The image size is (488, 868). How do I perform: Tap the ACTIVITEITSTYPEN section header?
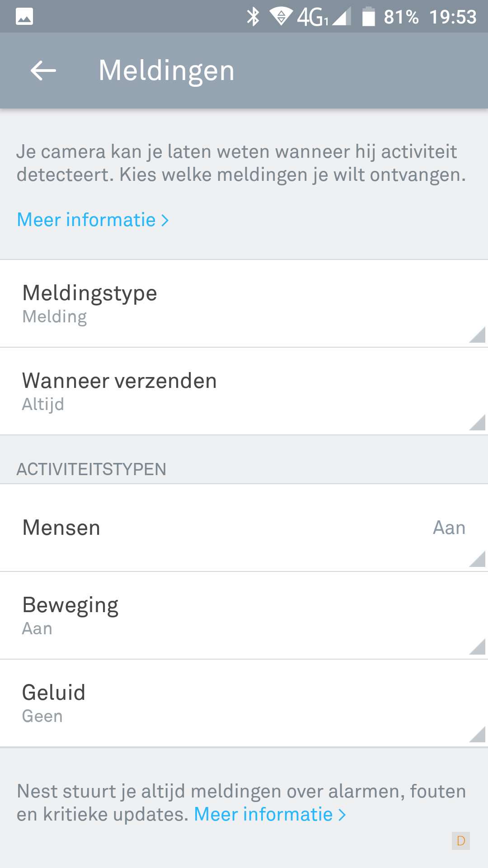click(91, 469)
